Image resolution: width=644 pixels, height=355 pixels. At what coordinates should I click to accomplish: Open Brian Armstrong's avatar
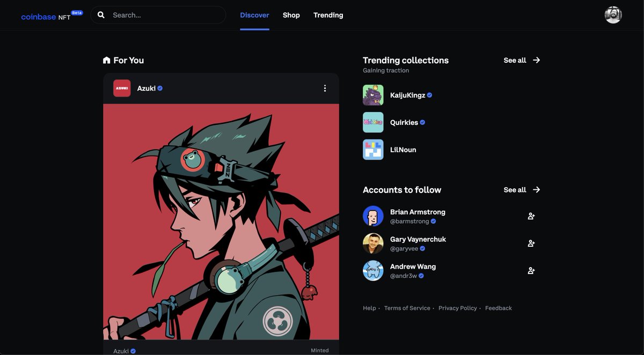[373, 216]
